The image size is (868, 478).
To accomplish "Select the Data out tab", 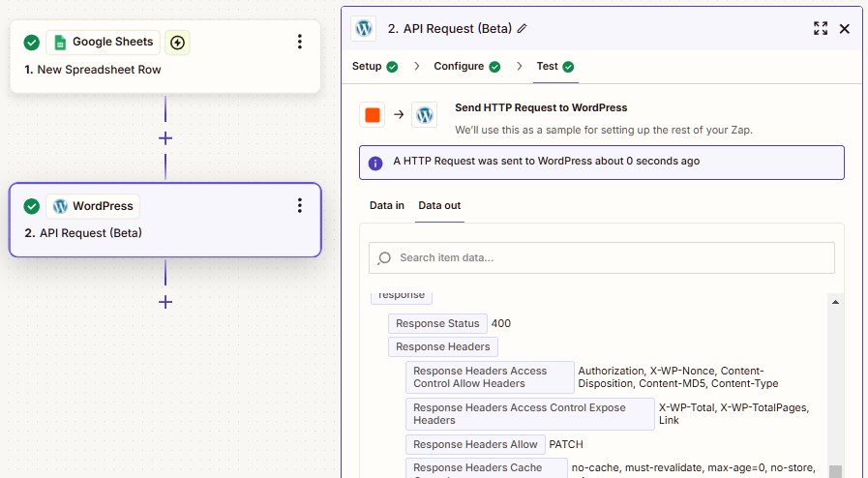I will point(439,205).
